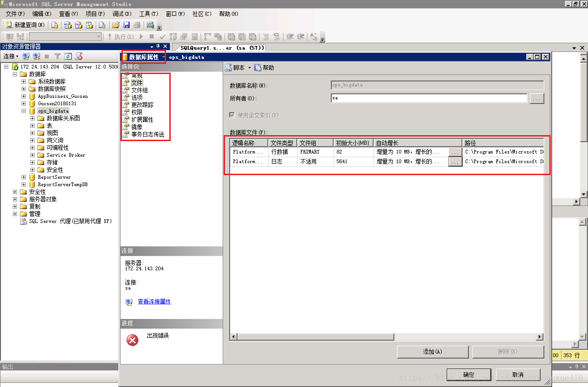Click Connect Object Explorer icon
Screen dimensions: 588x387
pyautogui.click(x=26, y=56)
